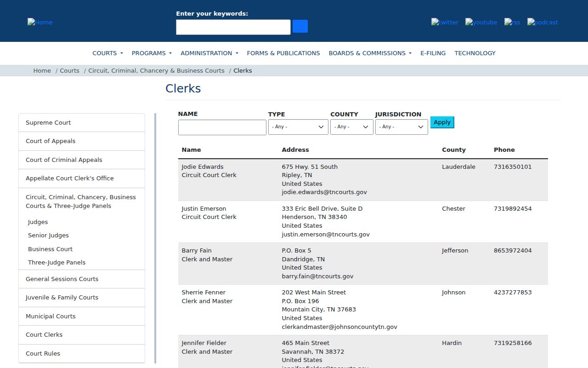Open Court Rules sidebar item
The width and height of the screenshot is (588, 368).
click(82, 354)
